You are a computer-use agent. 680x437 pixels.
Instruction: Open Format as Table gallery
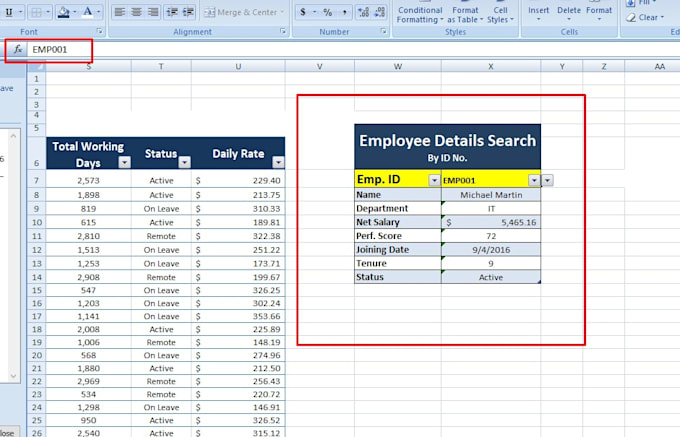point(465,14)
